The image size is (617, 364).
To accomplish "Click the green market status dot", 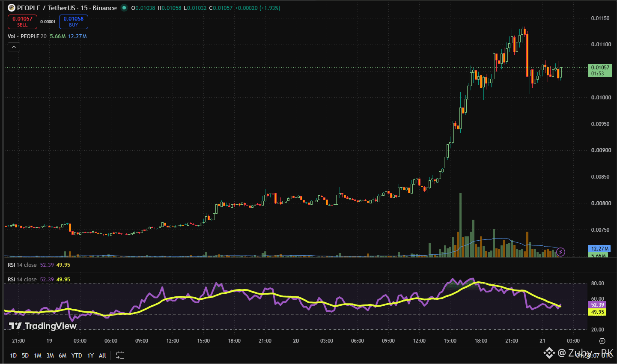I will pos(124,8).
